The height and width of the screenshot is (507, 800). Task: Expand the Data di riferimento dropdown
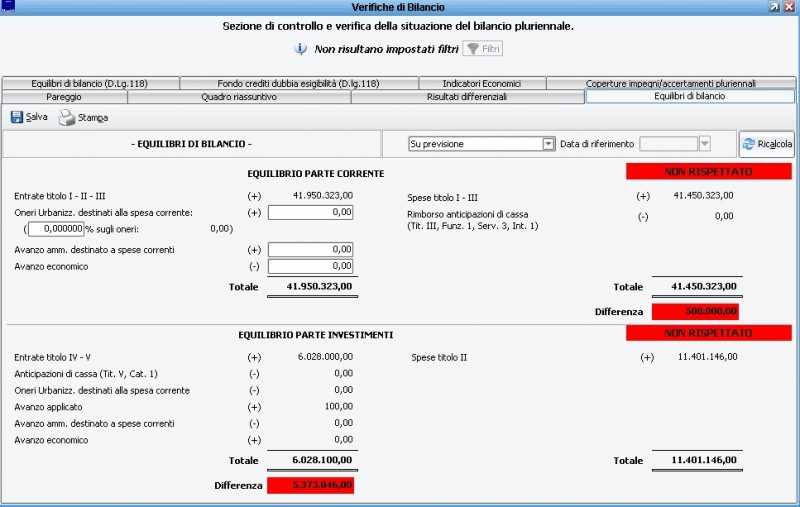(704, 144)
